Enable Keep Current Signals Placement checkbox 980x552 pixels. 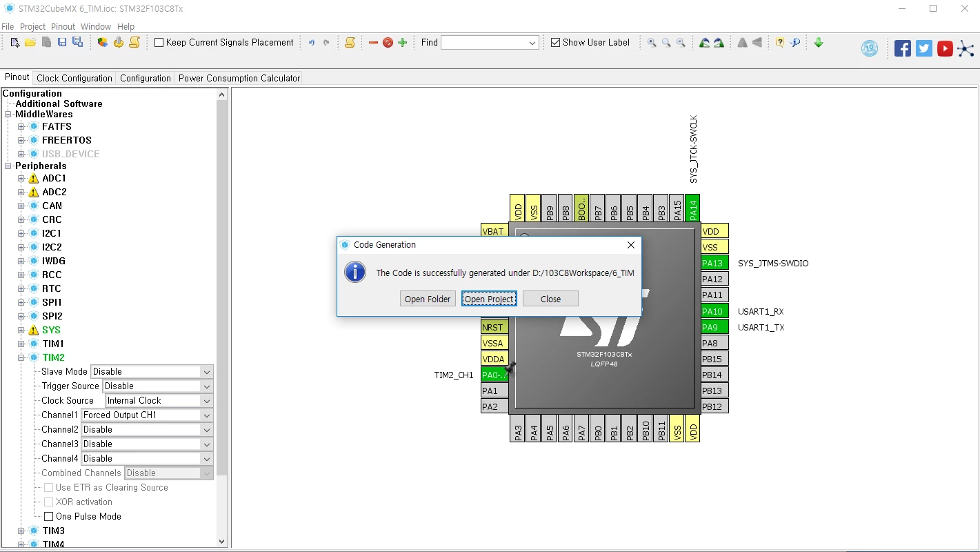159,43
